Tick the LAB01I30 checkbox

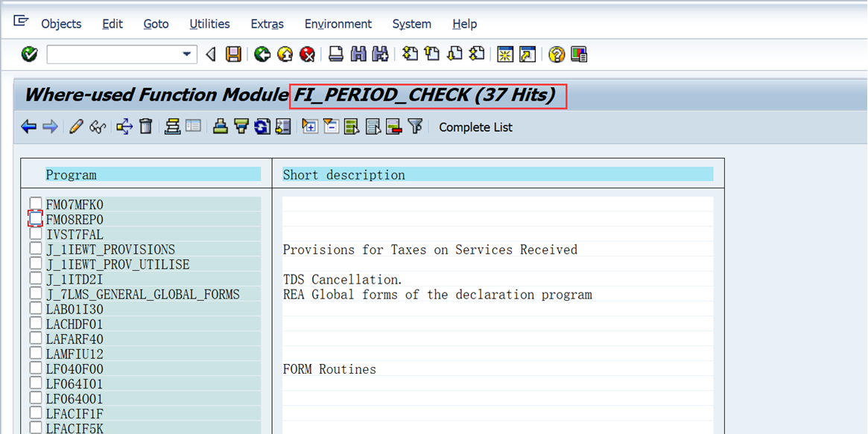tap(36, 308)
